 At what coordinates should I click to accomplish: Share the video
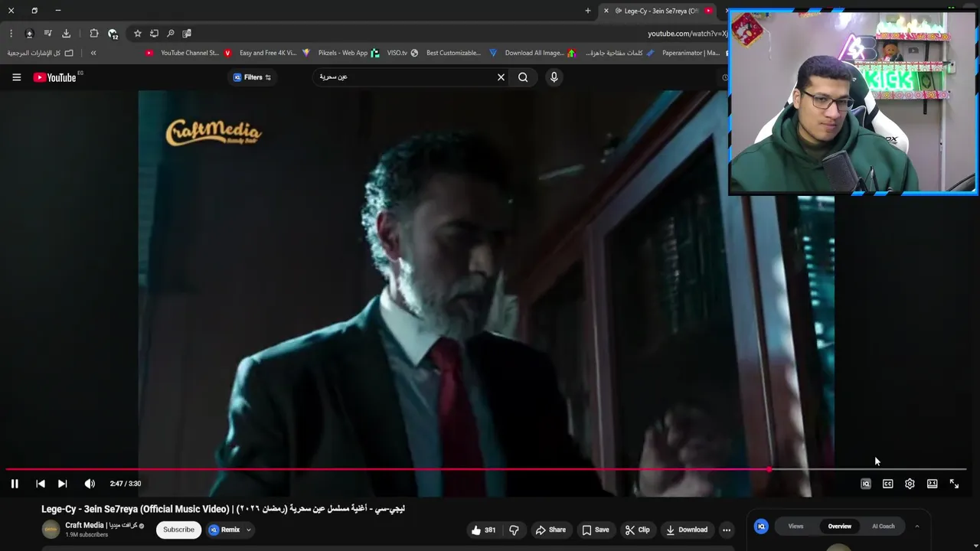[x=550, y=530]
